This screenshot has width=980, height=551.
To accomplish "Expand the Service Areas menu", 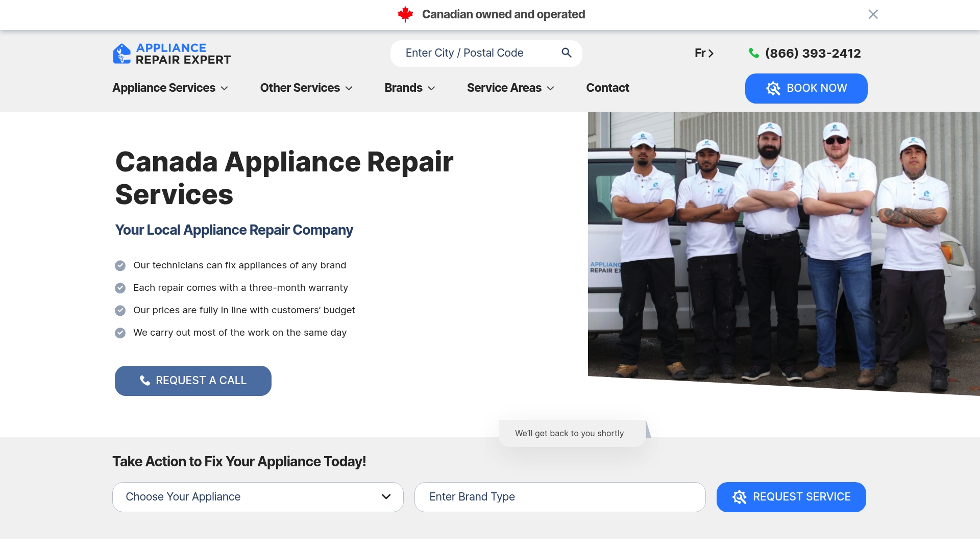I will pos(510,88).
